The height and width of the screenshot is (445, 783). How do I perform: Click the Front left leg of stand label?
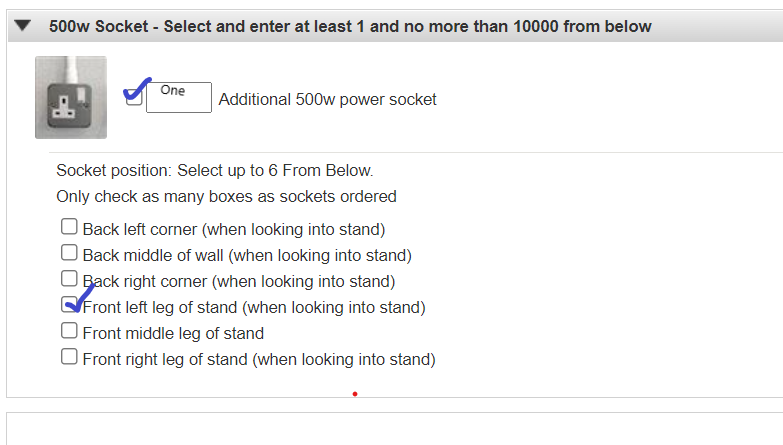pyautogui.click(x=254, y=307)
